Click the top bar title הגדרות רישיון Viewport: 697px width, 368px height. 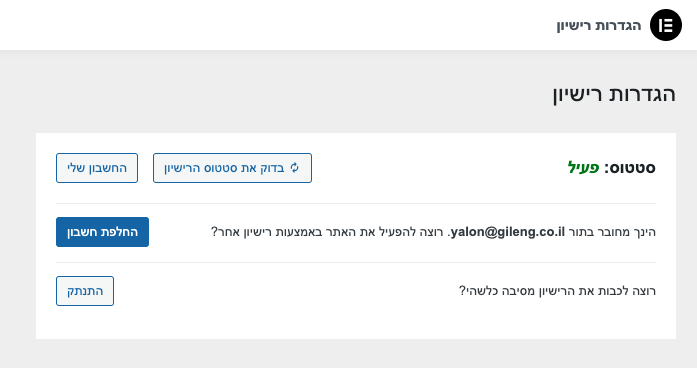[599, 25]
